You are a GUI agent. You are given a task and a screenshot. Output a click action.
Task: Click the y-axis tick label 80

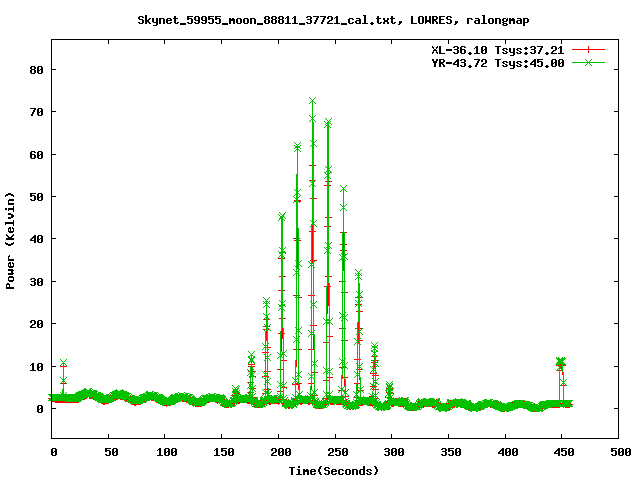click(x=36, y=70)
